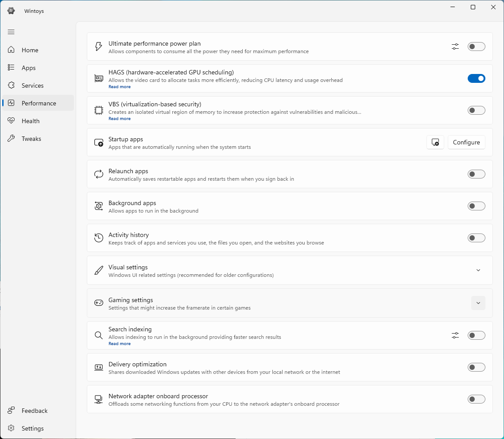Click the Background apps gear icon
The height and width of the screenshot is (439, 504).
point(99,206)
